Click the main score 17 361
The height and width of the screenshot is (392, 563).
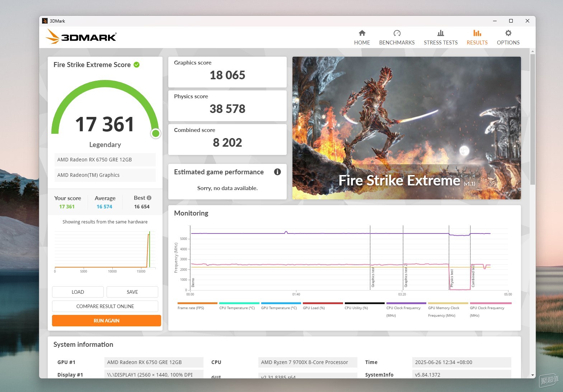105,124
